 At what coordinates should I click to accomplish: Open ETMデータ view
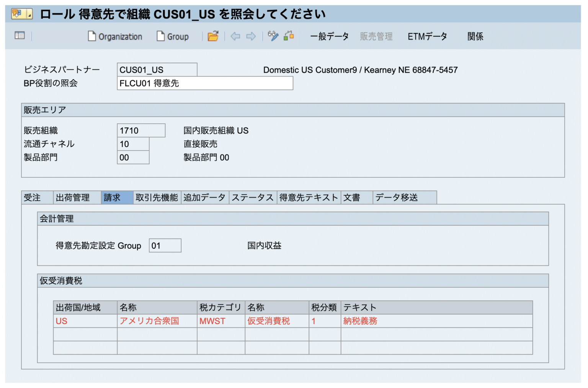pyautogui.click(x=427, y=36)
